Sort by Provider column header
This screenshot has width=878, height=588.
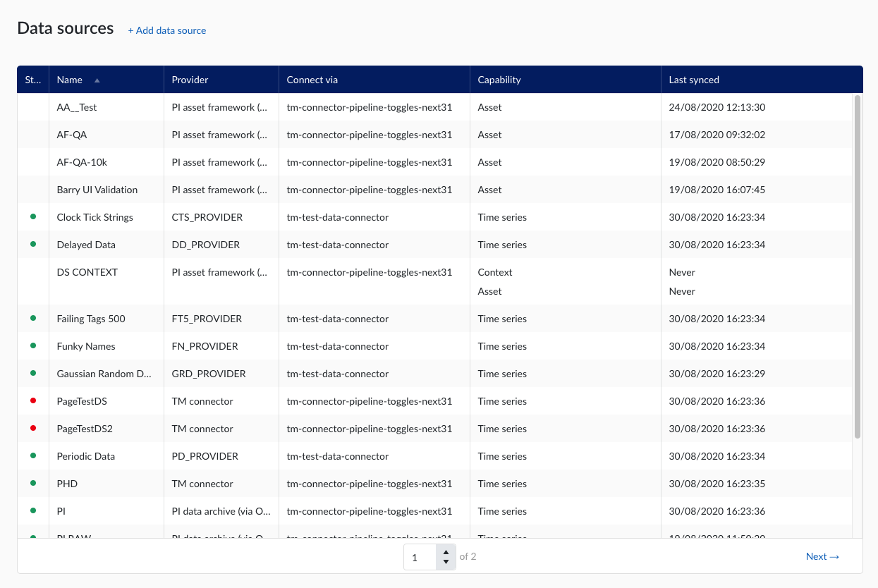pos(190,80)
